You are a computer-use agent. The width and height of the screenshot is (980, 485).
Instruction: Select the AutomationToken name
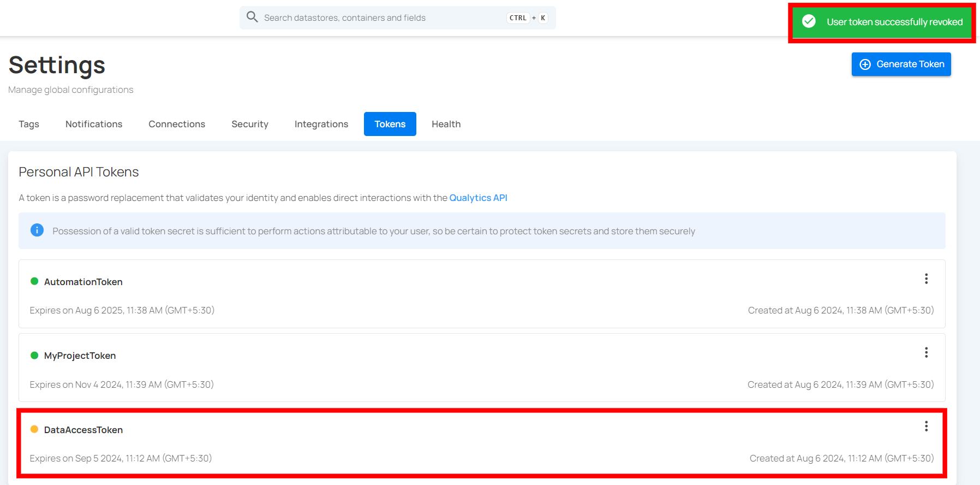[83, 282]
